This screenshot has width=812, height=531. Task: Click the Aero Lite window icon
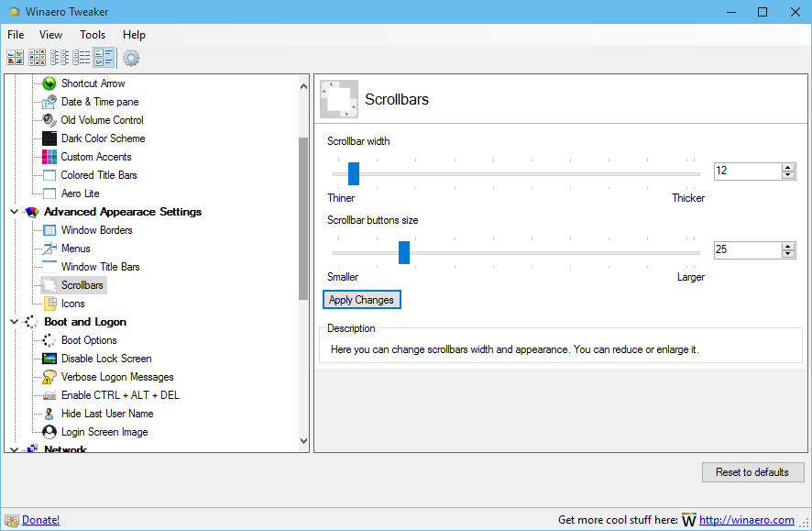pos(49,194)
